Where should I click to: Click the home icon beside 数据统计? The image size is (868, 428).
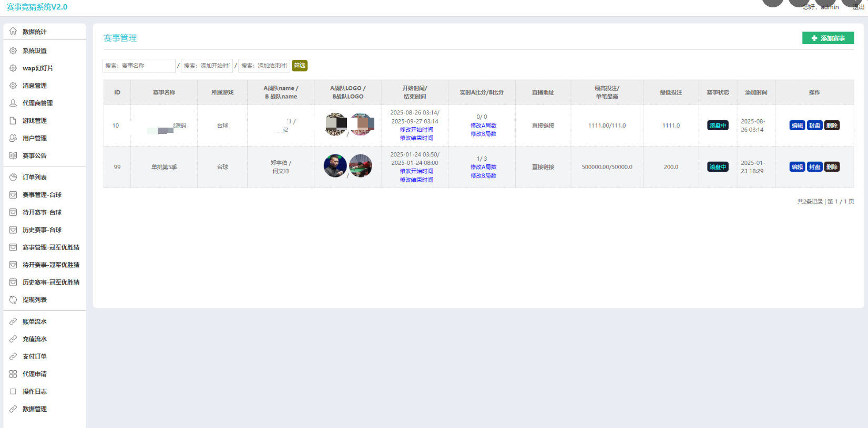pyautogui.click(x=13, y=32)
